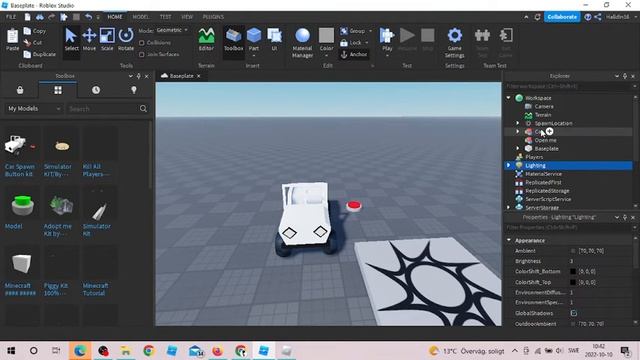The image size is (640, 360).
Task: Open the Terrain Editor
Action: click(x=206, y=40)
